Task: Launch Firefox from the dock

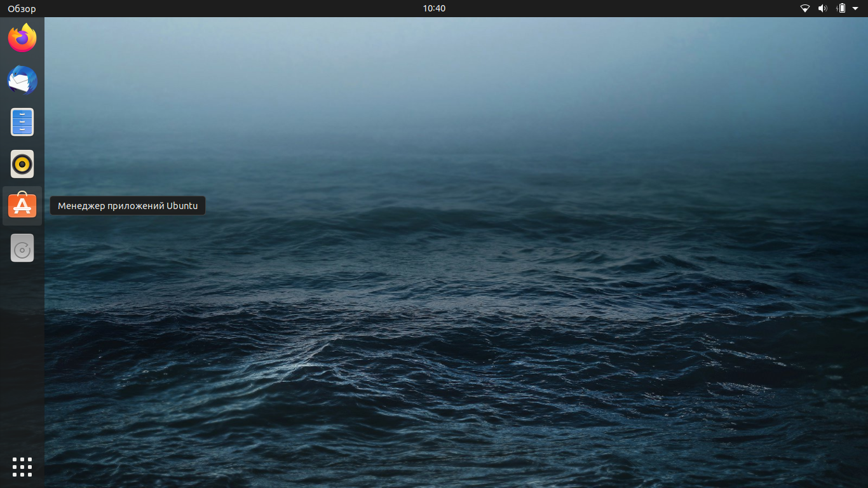Action: click(x=22, y=38)
